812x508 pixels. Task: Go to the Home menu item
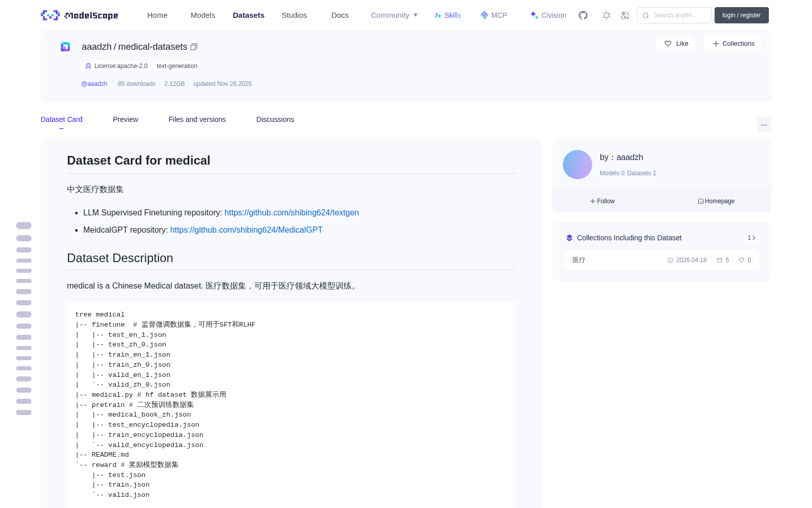pyautogui.click(x=157, y=15)
